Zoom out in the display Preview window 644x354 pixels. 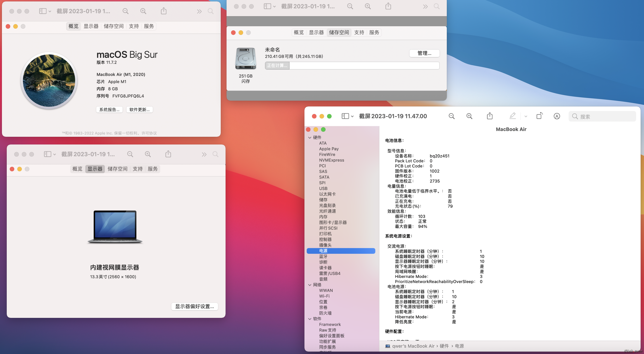coord(130,154)
